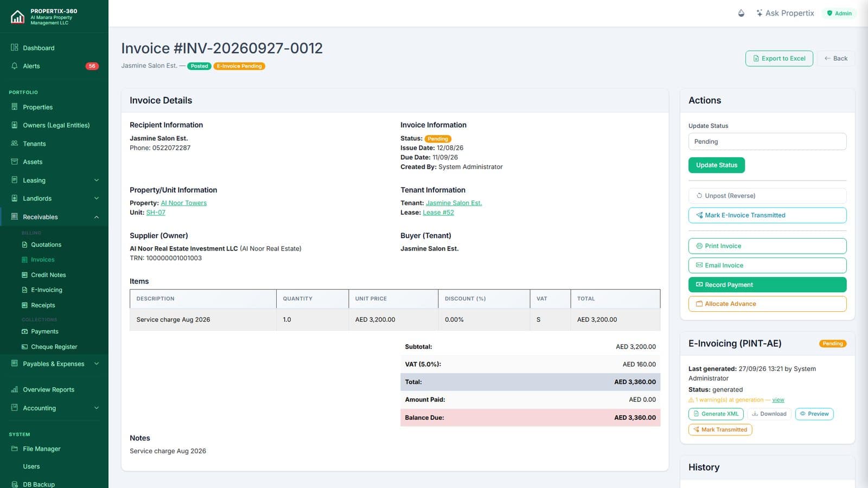Screen dimensions: 868x488
Task: Click the Credit Notes icon
Action: click(24, 275)
